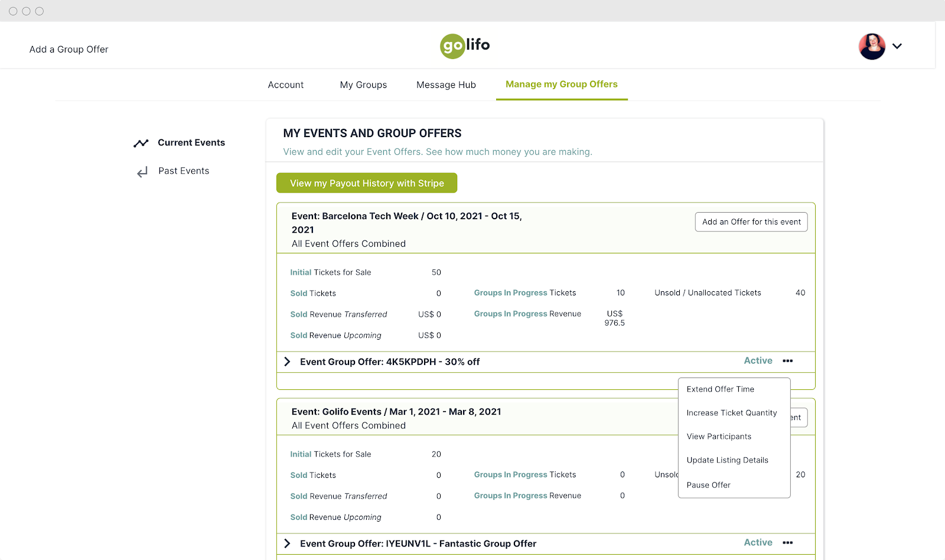Viewport: 945px width, 560px height.
Task: Click Barcelona's Groups In Progress Tickets label
Action: [525, 293]
